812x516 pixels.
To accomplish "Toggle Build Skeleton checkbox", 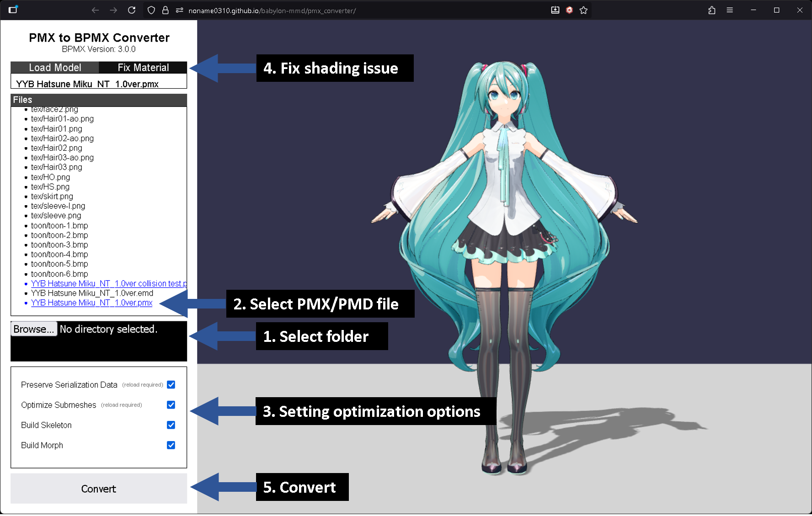I will click(171, 425).
